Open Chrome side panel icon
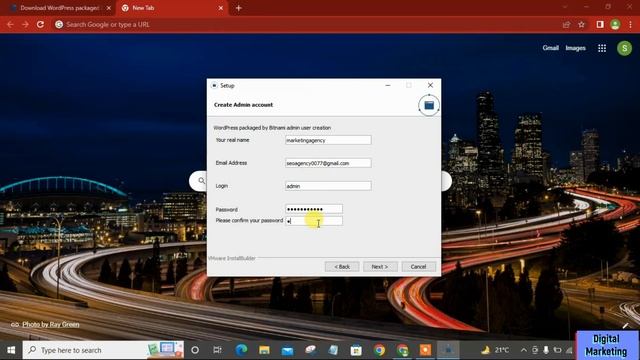 click(600, 24)
